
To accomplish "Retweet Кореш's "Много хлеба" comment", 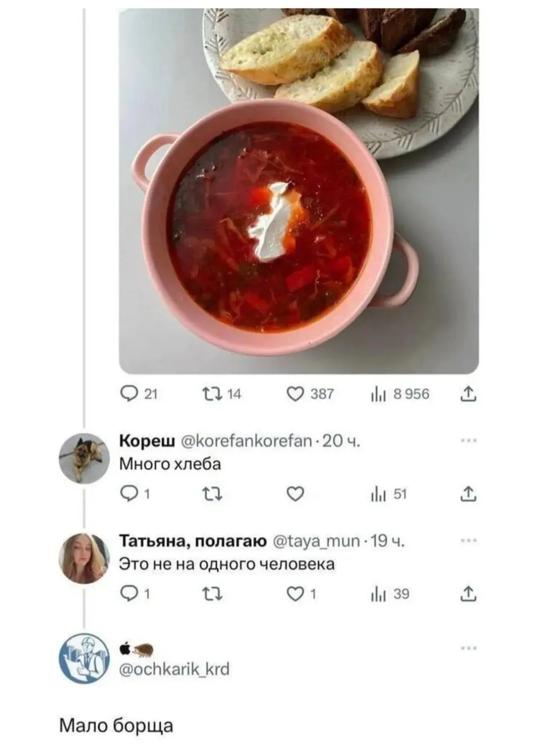I will click(213, 494).
